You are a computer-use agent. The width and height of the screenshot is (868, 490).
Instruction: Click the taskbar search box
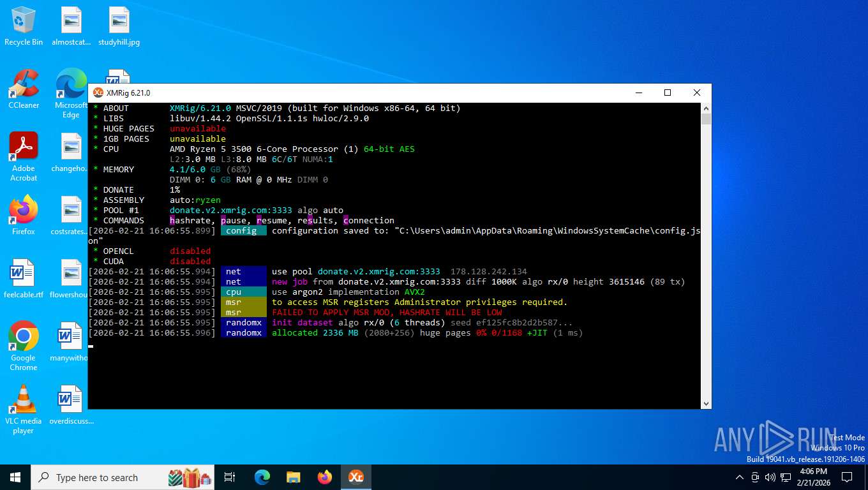pyautogui.click(x=123, y=477)
